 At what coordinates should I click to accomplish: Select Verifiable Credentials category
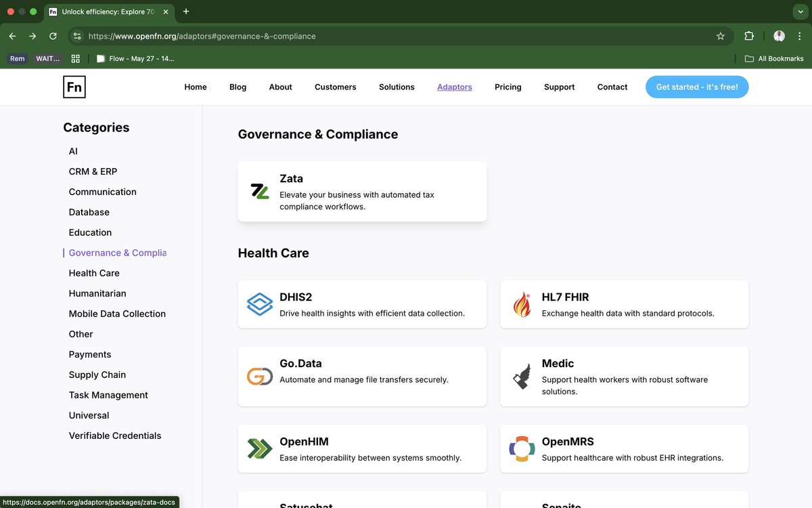coord(115,436)
